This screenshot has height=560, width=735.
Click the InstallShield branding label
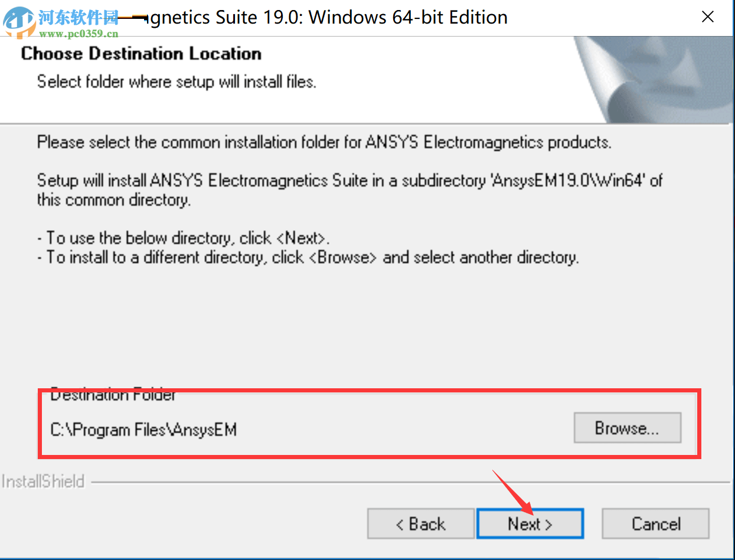pos(43,482)
